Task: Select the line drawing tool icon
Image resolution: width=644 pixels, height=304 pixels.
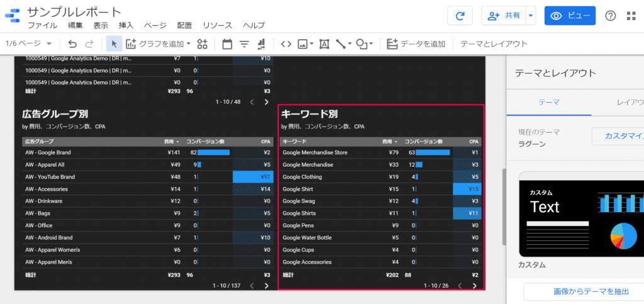Action: click(x=341, y=44)
